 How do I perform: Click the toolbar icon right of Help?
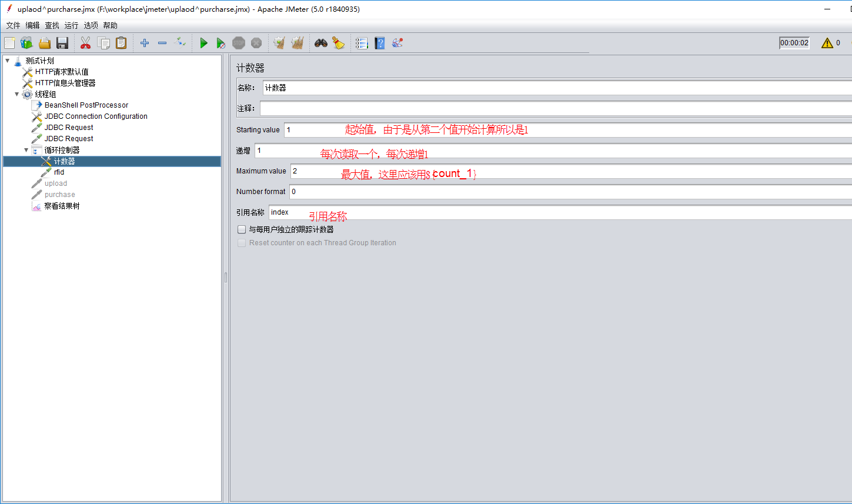tap(397, 43)
